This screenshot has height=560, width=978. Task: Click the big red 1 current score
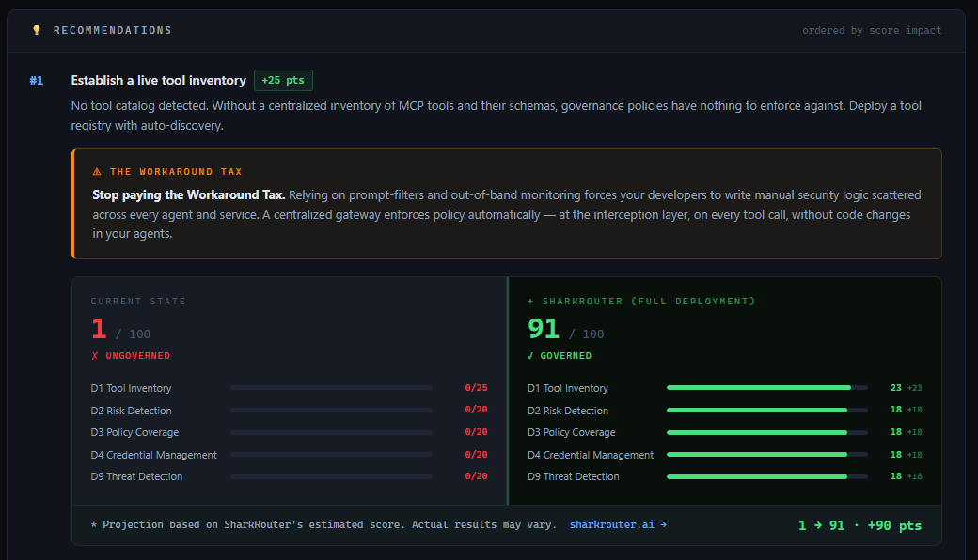[99, 329]
